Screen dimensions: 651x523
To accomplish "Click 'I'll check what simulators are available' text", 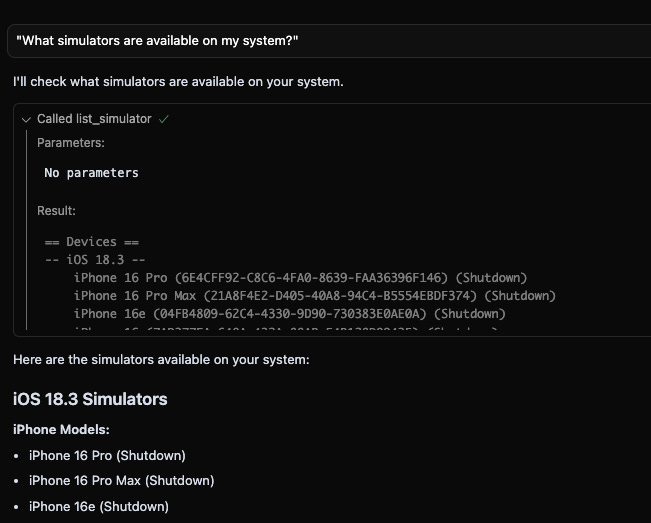I will [178, 82].
